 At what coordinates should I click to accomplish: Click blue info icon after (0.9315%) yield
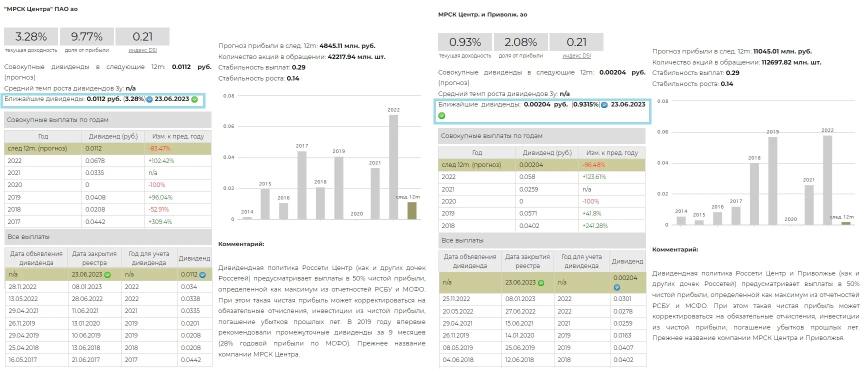tap(604, 105)
